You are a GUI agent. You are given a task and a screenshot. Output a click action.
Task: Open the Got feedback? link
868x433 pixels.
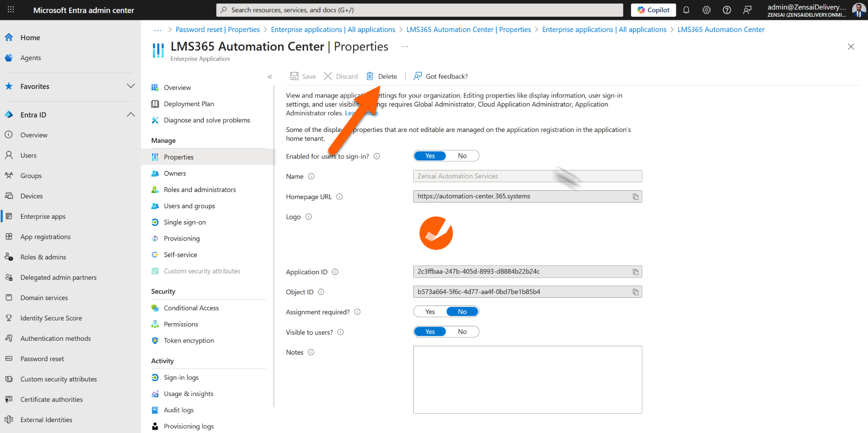441,76
